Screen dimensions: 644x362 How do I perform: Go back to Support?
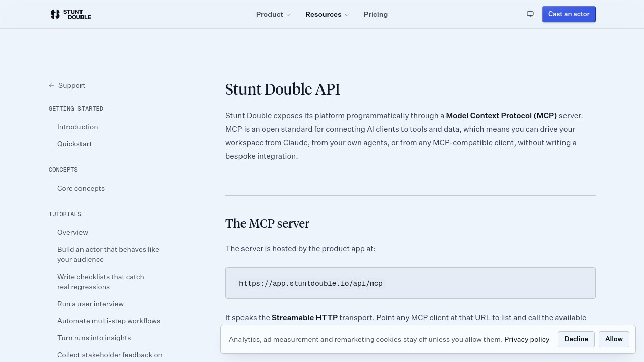(x=67, y=85)
